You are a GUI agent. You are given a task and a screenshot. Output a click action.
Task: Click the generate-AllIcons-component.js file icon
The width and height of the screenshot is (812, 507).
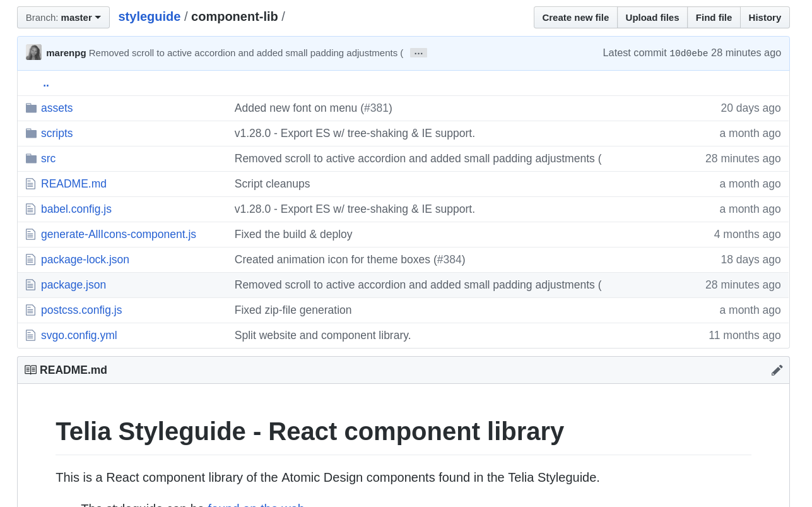(x=30, y=234)
